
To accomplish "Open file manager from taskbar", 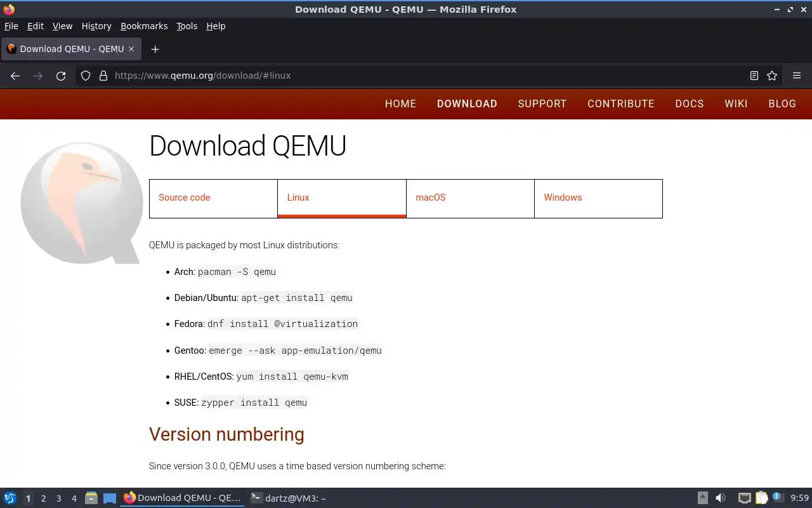I will [91, 498].
